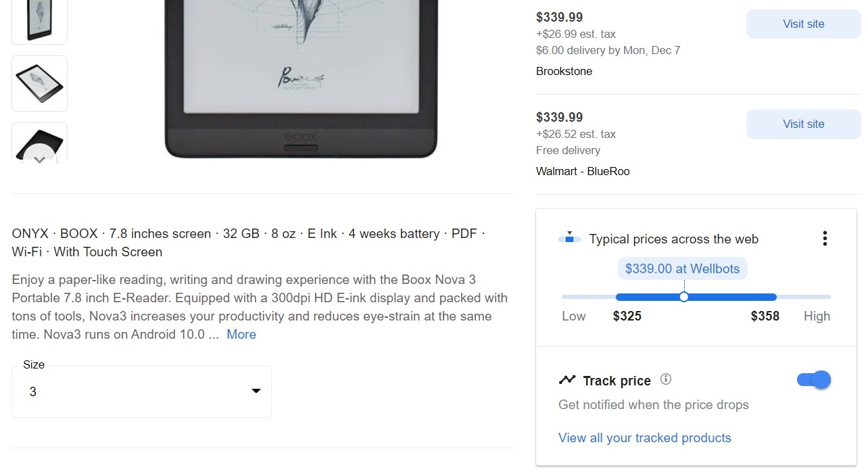Screen dimensions: 868x476
Task: Click the price range icon beside Typical prices
Action: pos(569,239)
